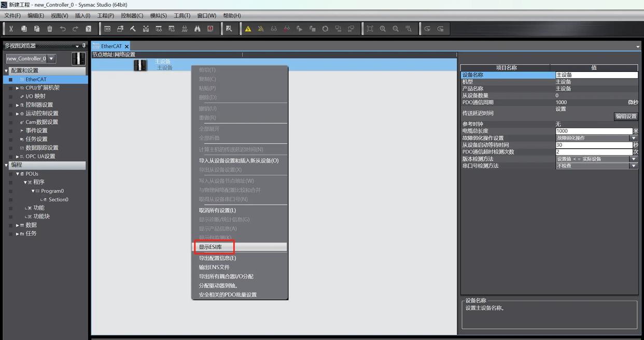Select 显示ESI库 in context menu
The image size is (644, 340).
click(211, 247)
